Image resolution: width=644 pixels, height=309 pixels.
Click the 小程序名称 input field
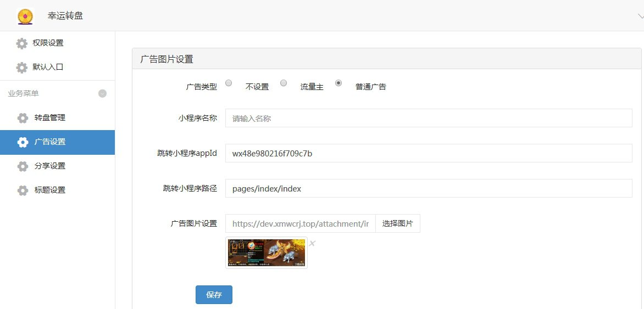[x=429, y=118]
